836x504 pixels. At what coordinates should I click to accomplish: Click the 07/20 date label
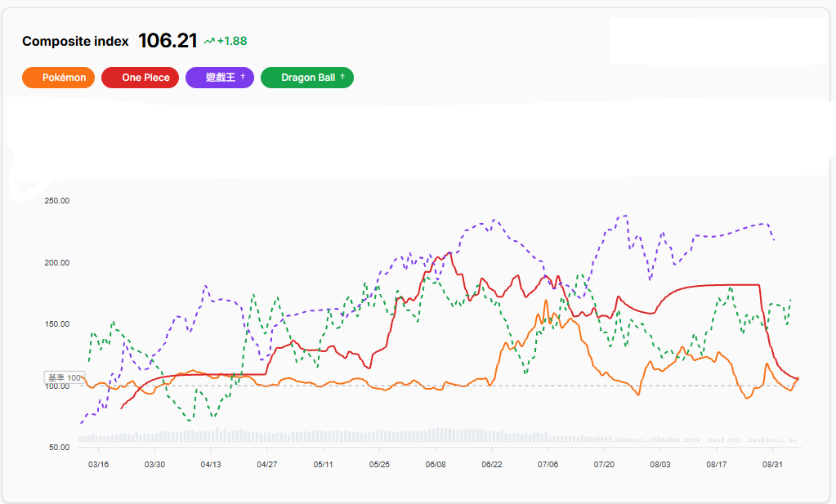[604, 465]
